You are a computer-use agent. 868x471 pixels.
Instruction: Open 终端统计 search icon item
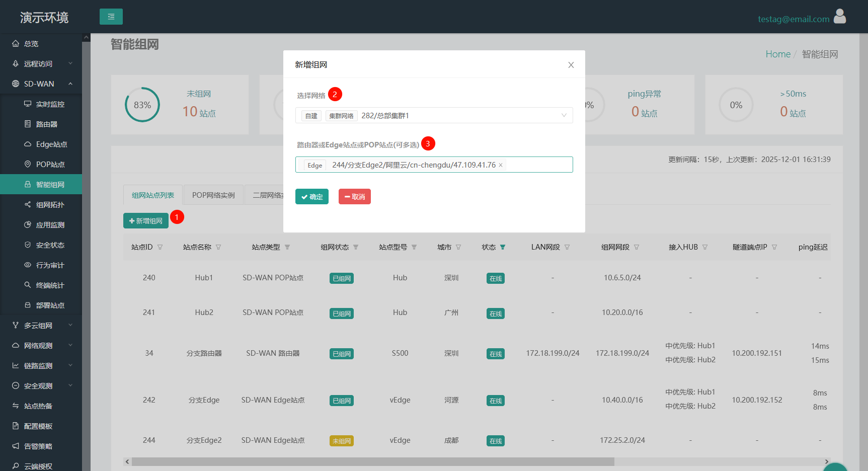tap(28, 285)
